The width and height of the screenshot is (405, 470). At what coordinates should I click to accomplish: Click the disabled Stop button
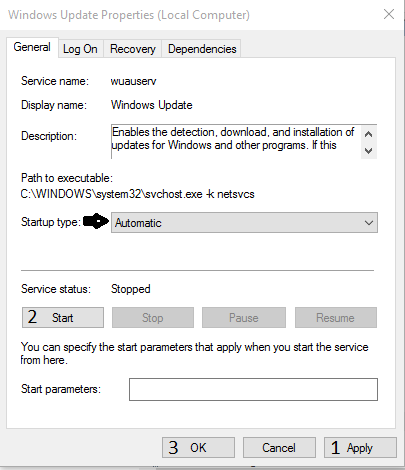point(153,318)
